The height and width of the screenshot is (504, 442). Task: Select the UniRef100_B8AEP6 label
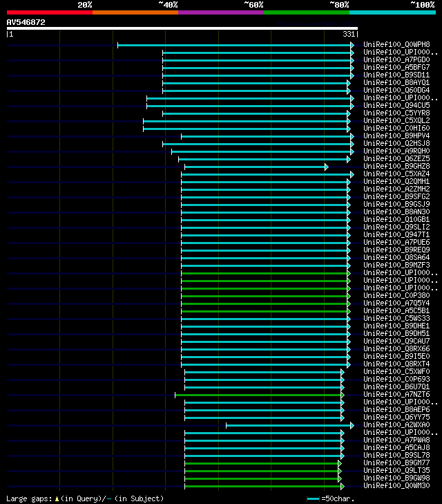[396, 409]
